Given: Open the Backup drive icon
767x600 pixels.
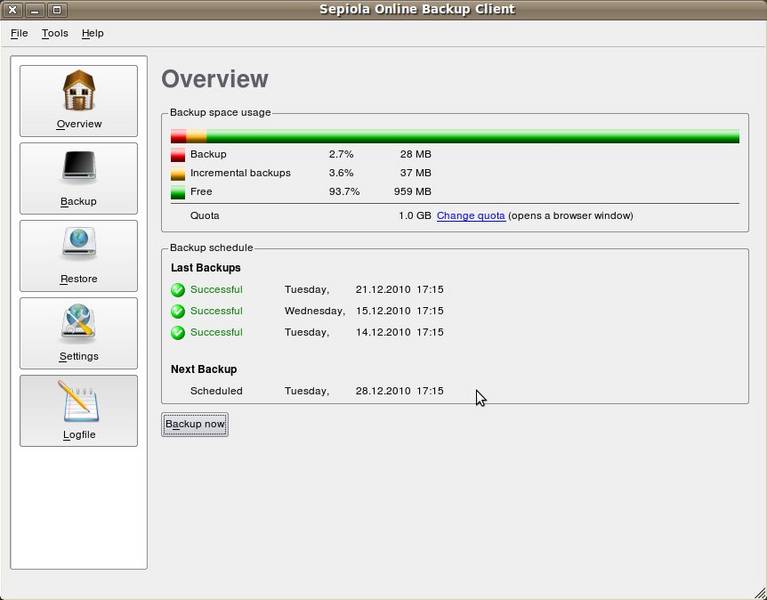Looking at the screenshot, I should point(79,167).
